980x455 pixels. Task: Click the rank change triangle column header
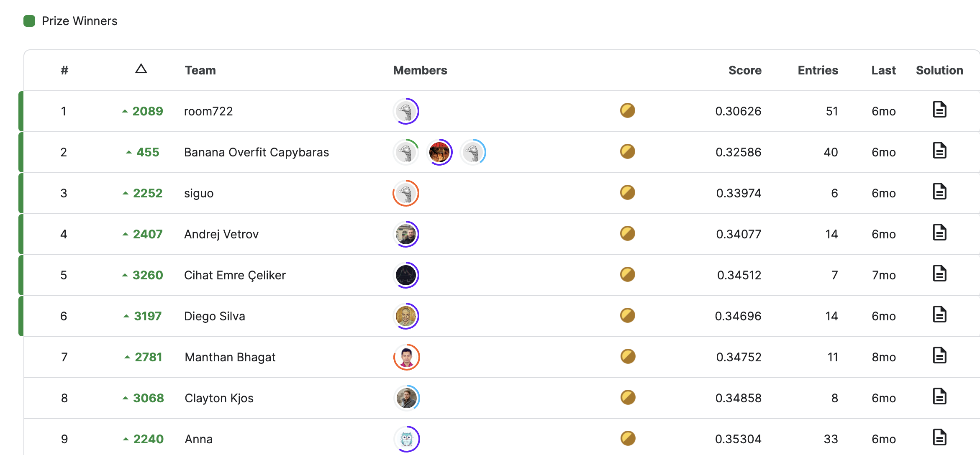pos(141,69)
